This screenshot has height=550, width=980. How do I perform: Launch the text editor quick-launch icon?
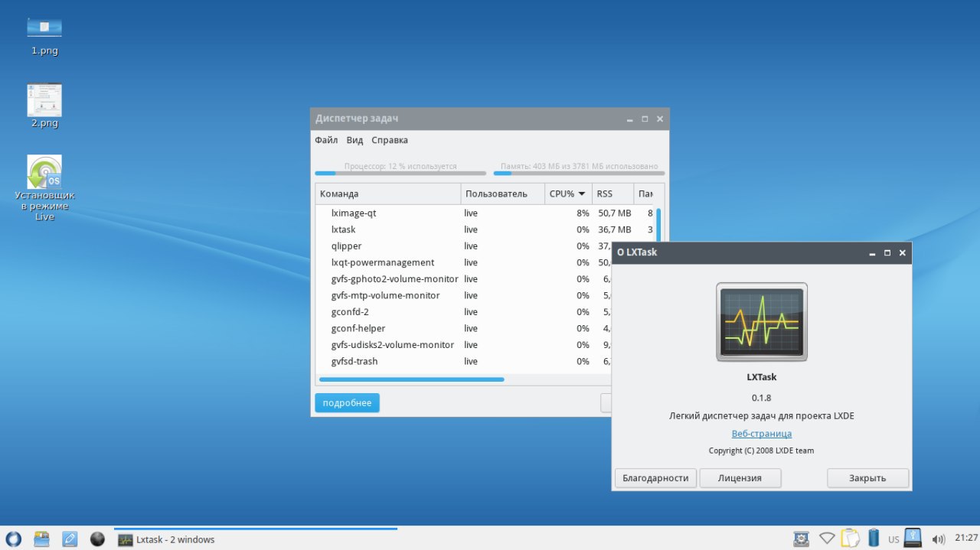70,539
